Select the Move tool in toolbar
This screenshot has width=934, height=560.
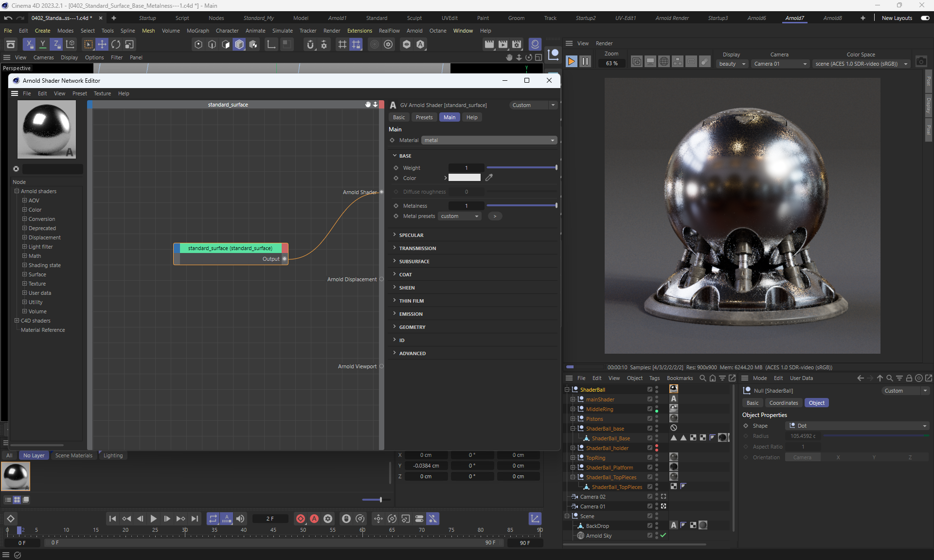102,44
